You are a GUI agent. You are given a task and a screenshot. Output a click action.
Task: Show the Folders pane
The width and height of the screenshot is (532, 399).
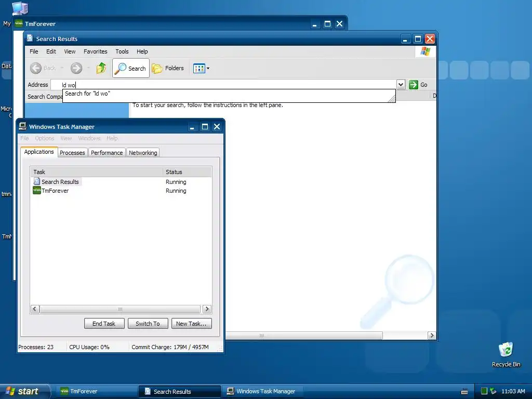point(168,68)
